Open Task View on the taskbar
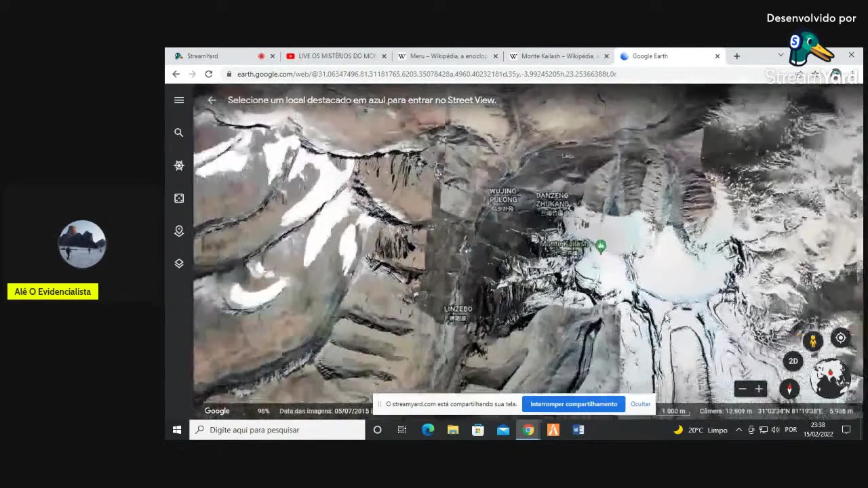Screen dimensions: 868x488 pyautogui.click(x=402, y=430)
